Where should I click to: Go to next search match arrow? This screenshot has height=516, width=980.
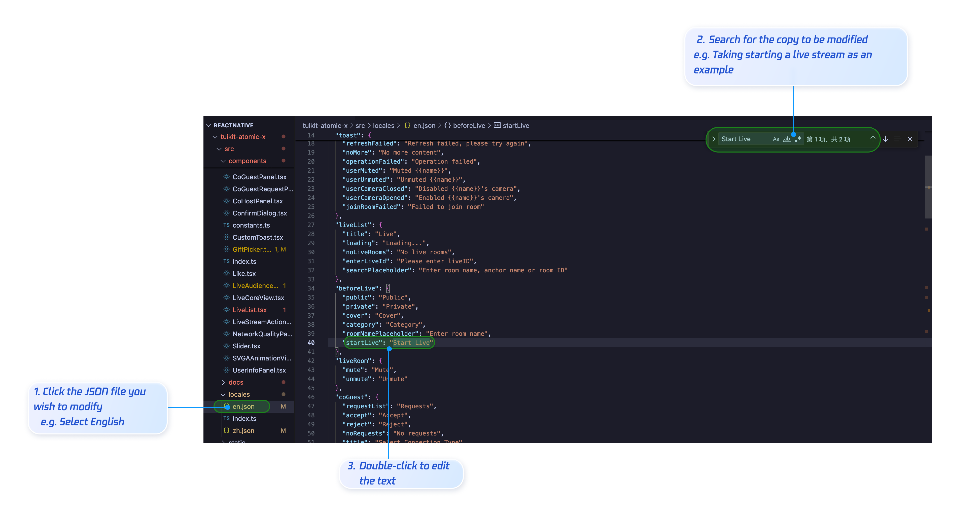tap(886, 139)
